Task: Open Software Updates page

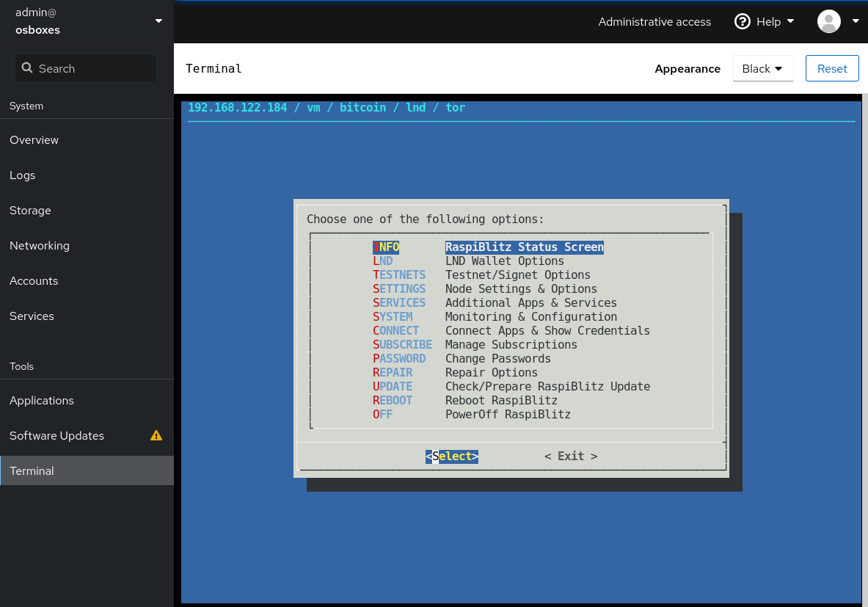Action: coord(87,436)
